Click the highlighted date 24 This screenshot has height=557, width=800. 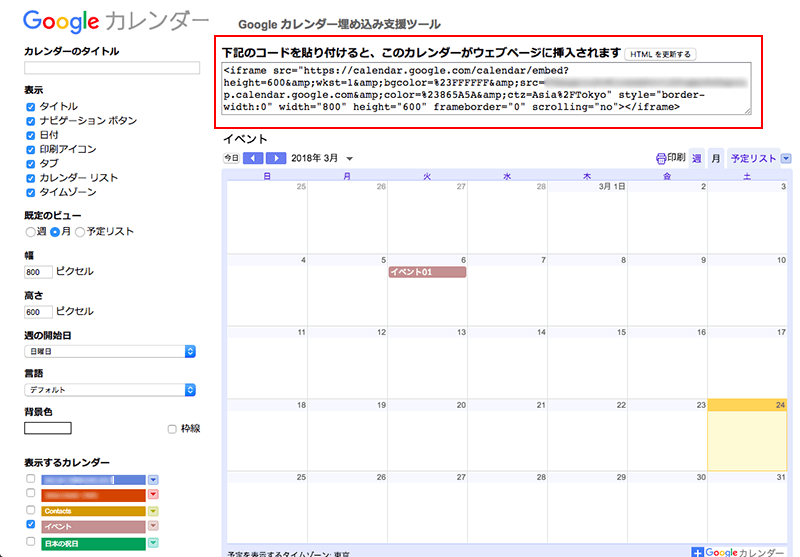780,405
